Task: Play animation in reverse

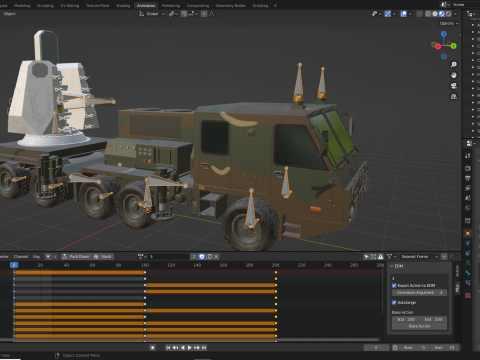Action: [x=182, y=348]
